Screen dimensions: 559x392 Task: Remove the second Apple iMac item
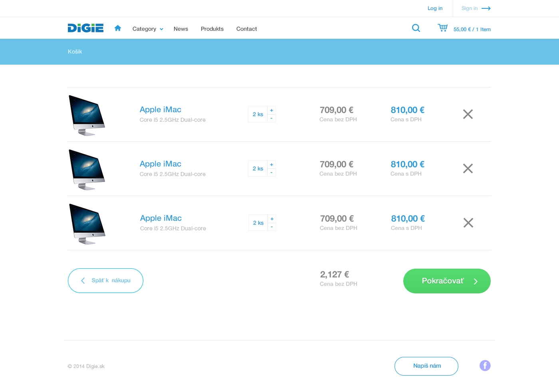[x=468, y=168]
